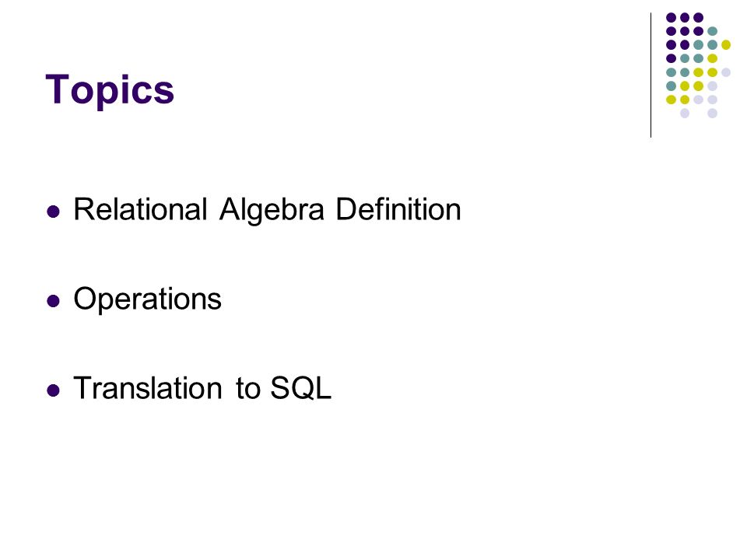
Task: Click the bullet point before Operations
Action: click(54, 301)
